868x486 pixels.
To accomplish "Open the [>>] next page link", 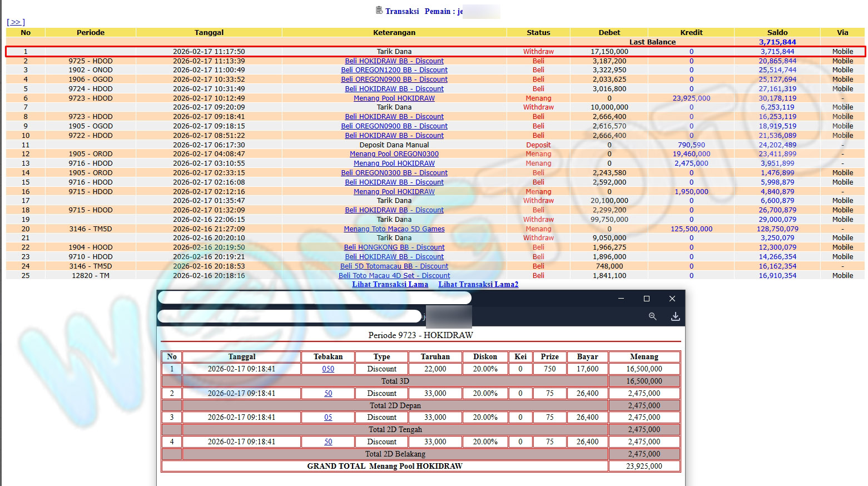I will click(16, 22).
